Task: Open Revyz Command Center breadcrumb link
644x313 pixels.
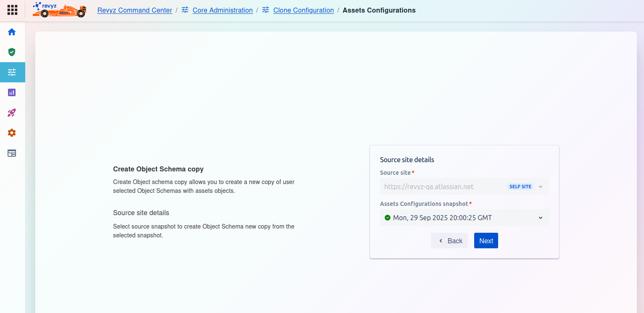Action: point(135,10)
